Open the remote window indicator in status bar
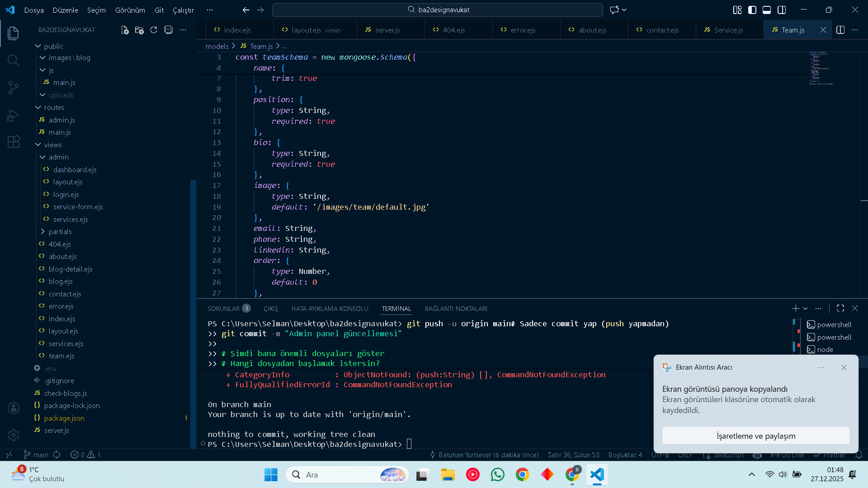 [x=9, y=455]
